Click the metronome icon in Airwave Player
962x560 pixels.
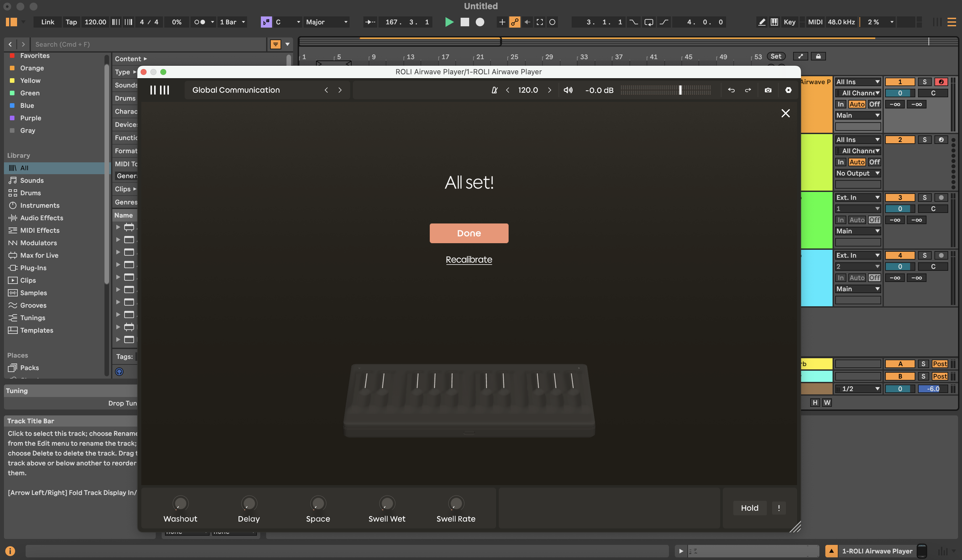494,90
